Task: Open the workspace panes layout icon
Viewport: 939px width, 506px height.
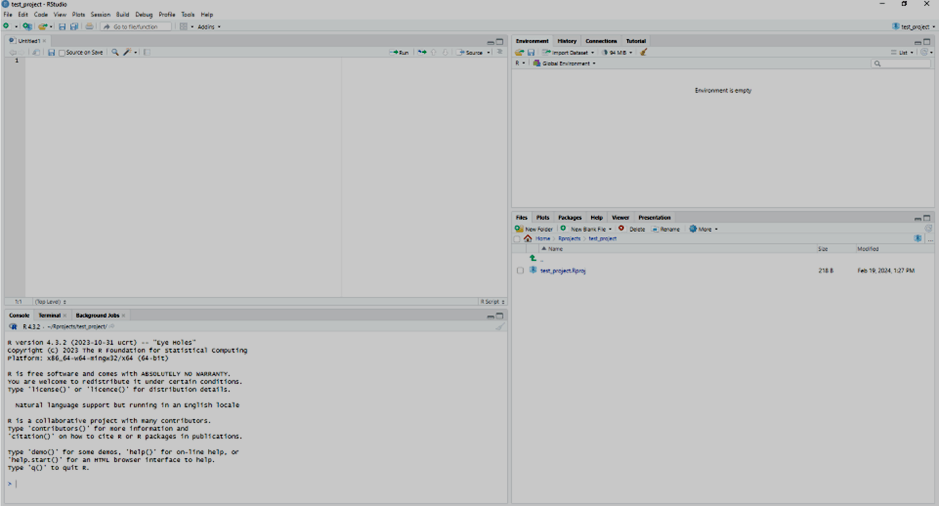Action: tap(183, 26)
